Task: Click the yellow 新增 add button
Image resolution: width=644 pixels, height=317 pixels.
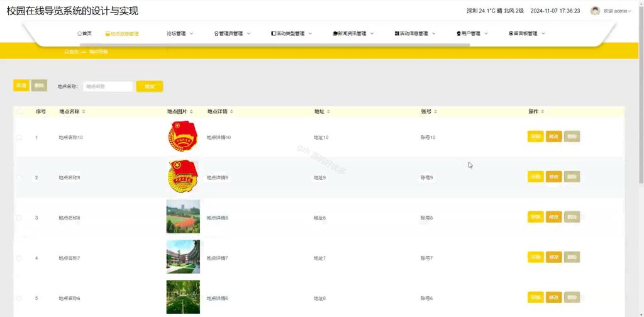Action: (21, 86)
